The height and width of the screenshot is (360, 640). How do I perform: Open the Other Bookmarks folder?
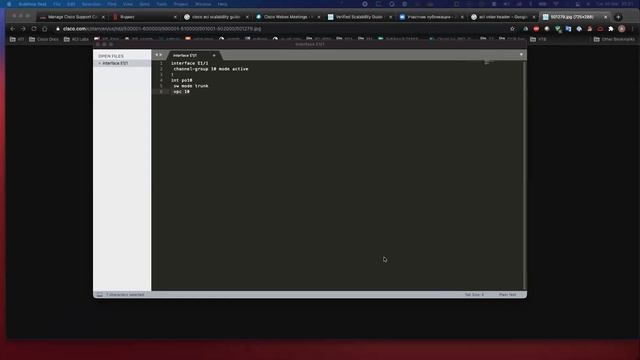coord(614,40)
